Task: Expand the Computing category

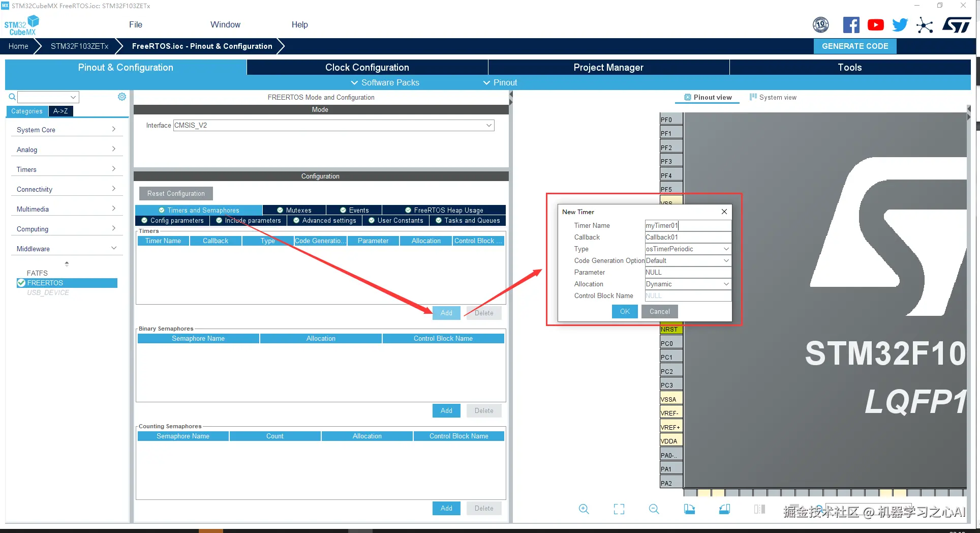Action: pyautogui.click(x=67, y=229)
